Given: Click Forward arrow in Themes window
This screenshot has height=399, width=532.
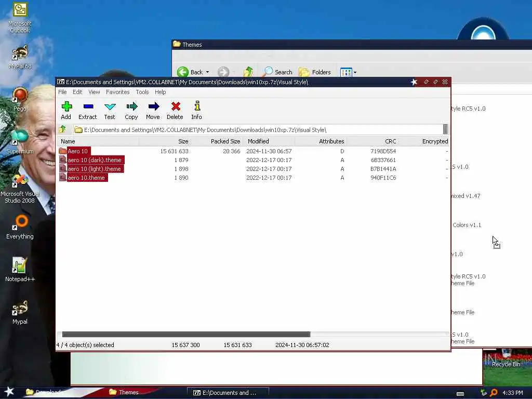Looking at the screenshot, I should pos(223,72).
